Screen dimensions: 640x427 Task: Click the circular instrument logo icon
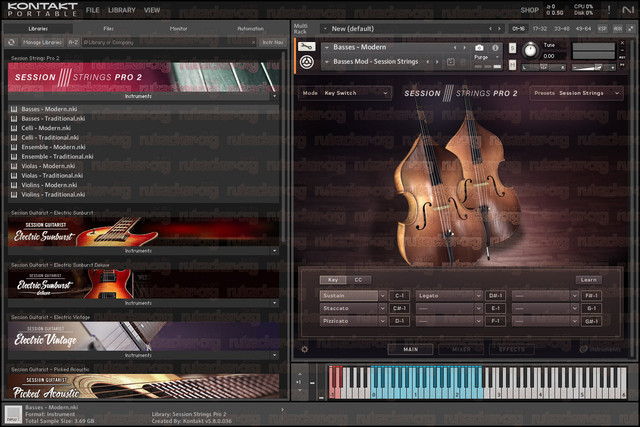tap(307, 62)
